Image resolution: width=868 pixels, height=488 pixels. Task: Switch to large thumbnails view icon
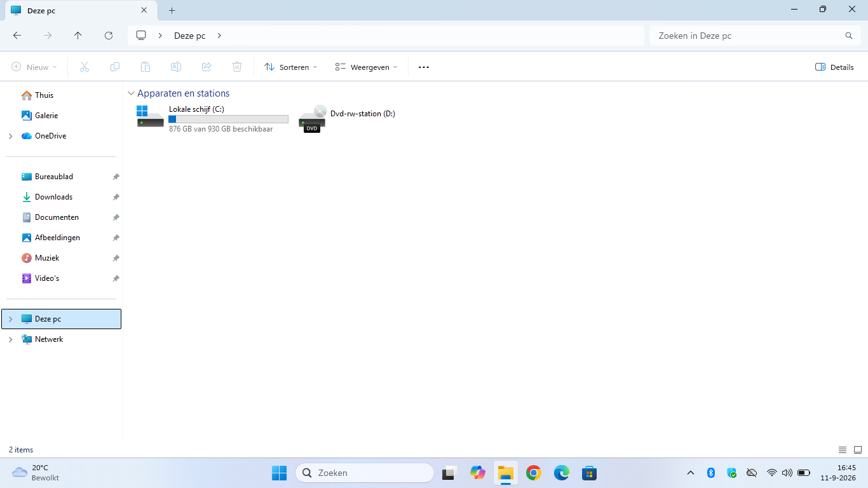pyautogui.click(x=857, y=450)
